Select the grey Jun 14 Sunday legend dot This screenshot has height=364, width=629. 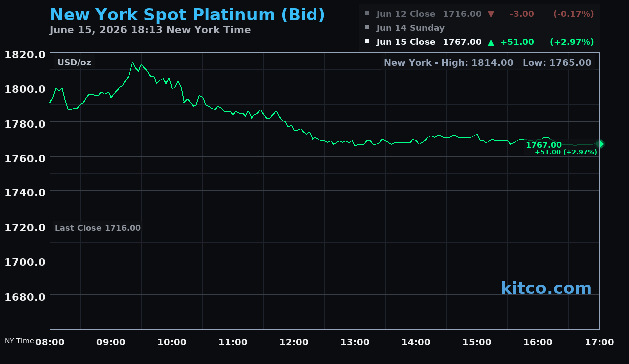coord(367,28)
